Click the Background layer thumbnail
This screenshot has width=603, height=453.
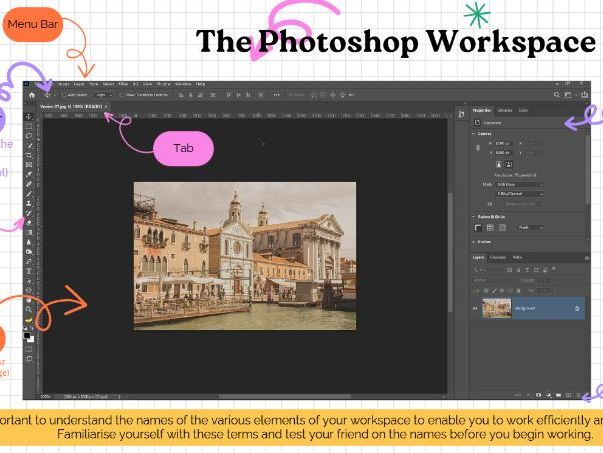click(497, 308)
